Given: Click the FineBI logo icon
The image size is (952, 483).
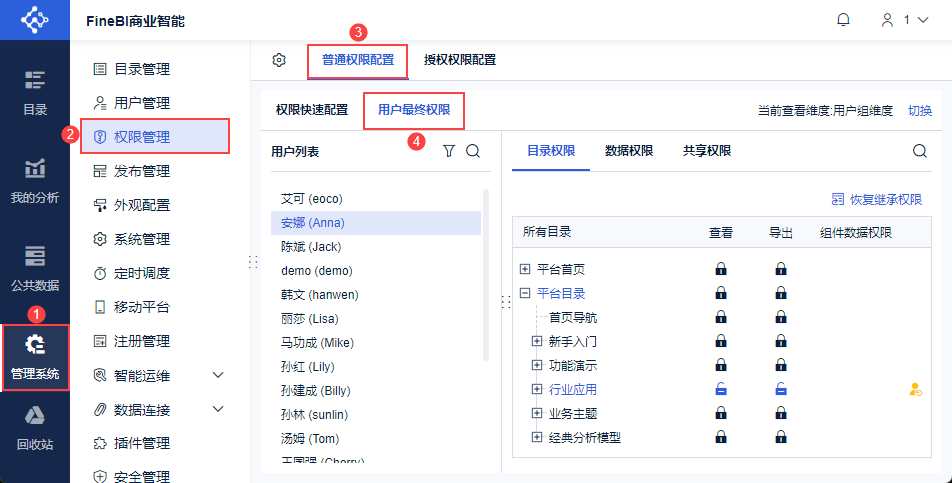Looking at the screenshot, I should 35,20.
